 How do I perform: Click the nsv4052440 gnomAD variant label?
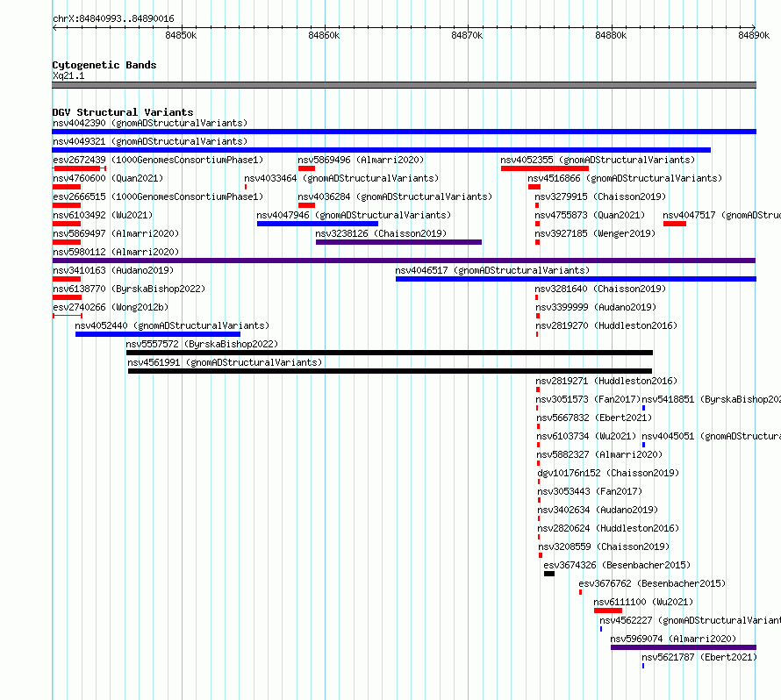pyautogui.click(x=172, y=325)
